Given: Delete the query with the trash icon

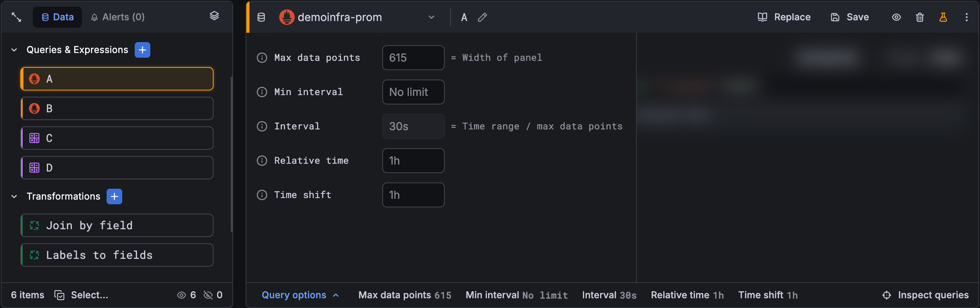Looking at the screenshot, I should pyautogui.click(x=920, y=17).
